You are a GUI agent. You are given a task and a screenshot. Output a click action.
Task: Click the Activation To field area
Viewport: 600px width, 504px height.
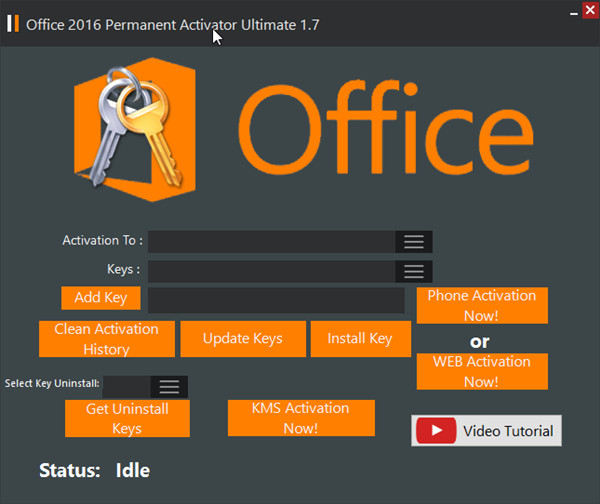[272, 242]
